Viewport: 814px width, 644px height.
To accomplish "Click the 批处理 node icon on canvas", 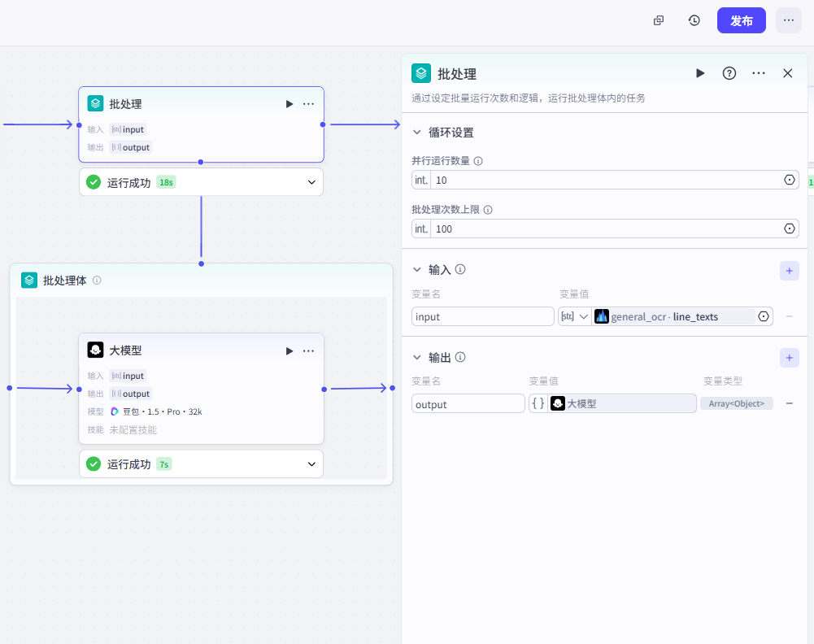I will pos(95,104).
